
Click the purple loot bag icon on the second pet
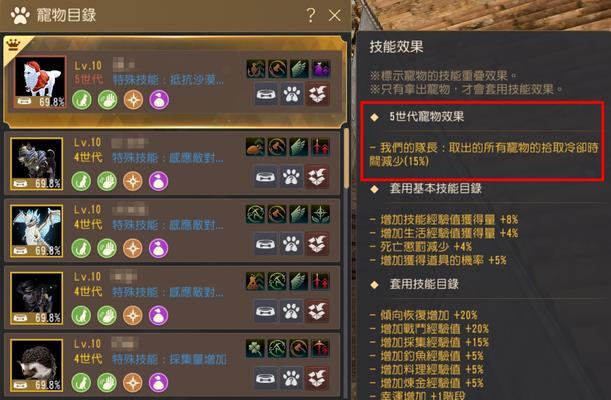pos(159,181)
